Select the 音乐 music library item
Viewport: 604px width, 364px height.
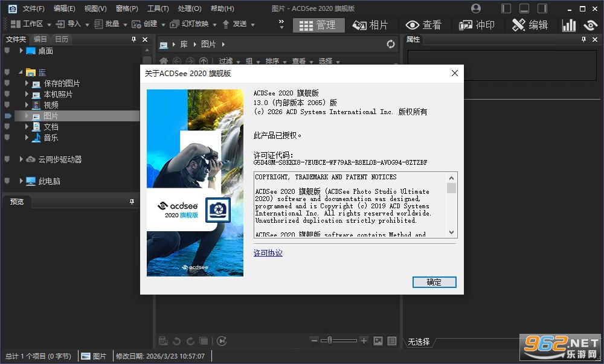[51, 138]
